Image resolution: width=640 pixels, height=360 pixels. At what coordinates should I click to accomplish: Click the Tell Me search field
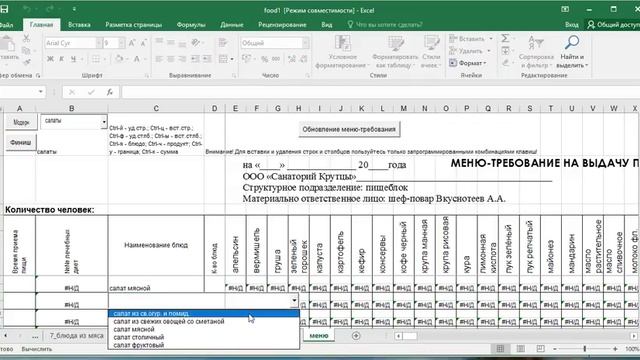tap(385, 24)
